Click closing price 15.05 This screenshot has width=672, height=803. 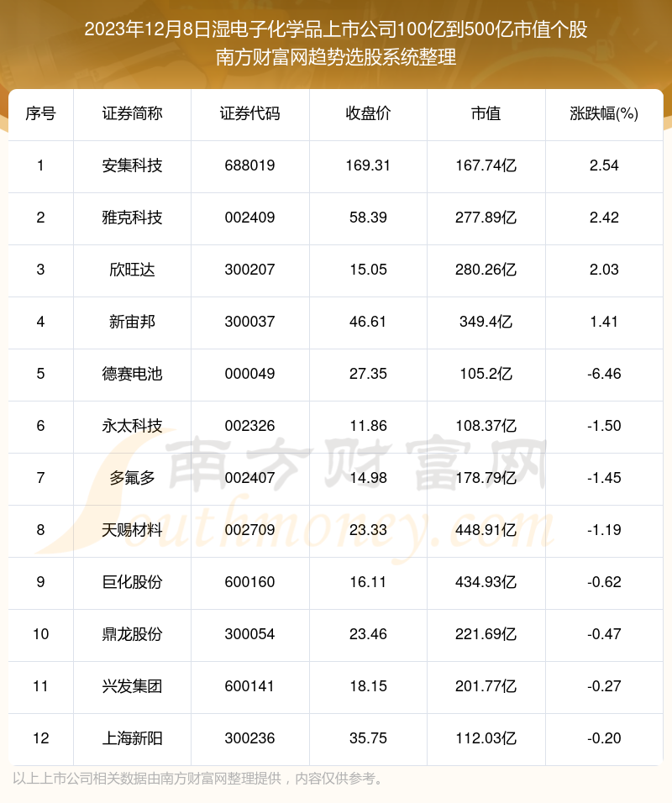tap(368, 270)
